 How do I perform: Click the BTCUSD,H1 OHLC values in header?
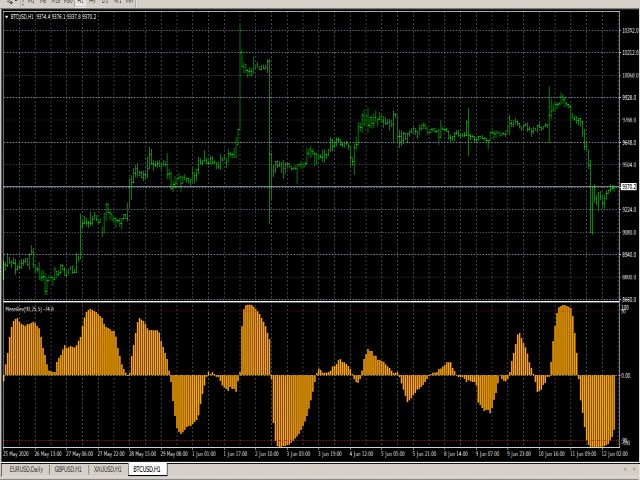pos(66,17)
